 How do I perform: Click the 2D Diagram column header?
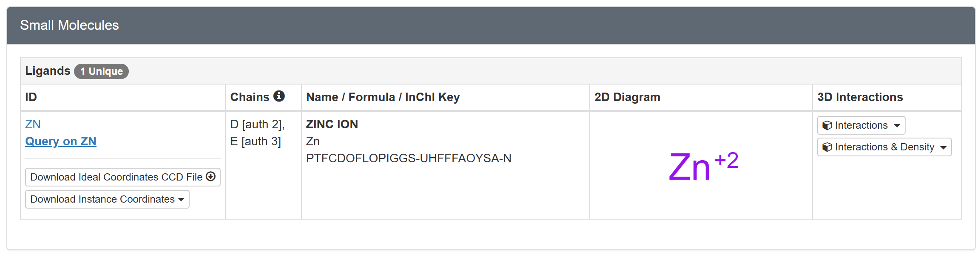click(x=627, y=97)
